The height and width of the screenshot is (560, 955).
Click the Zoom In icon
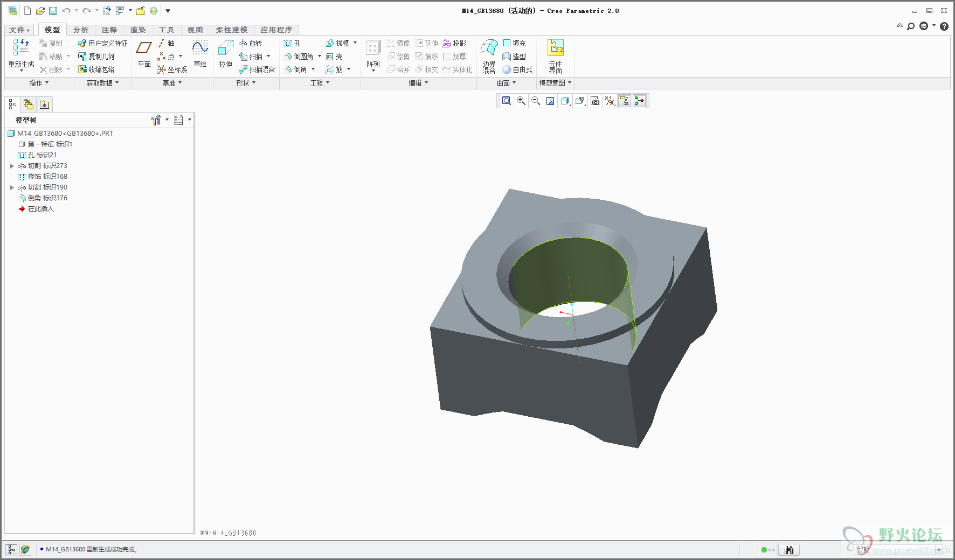tap(521, 101)
